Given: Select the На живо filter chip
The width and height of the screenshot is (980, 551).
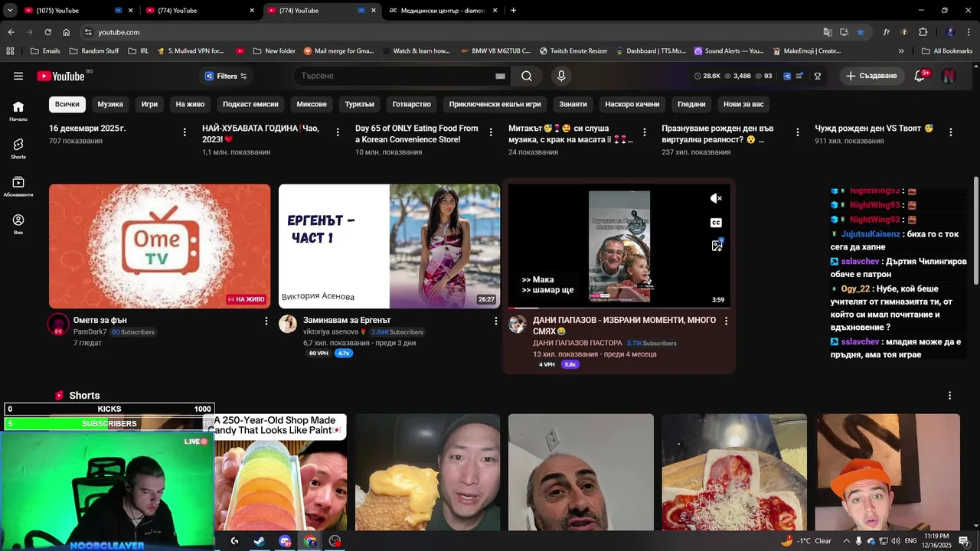Looking at the screenshot, I should (x=190, y=104).
